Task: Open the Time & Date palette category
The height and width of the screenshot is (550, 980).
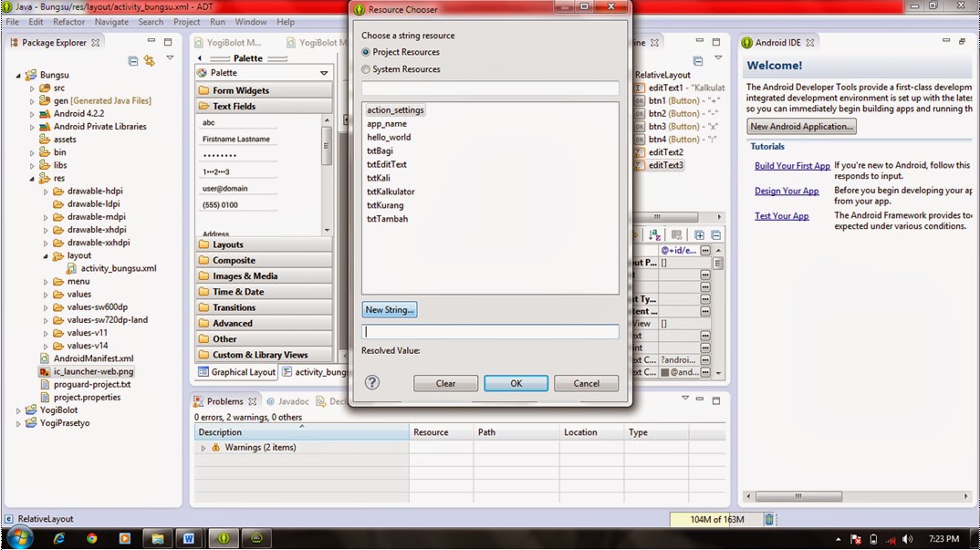Action: (264, 291)
